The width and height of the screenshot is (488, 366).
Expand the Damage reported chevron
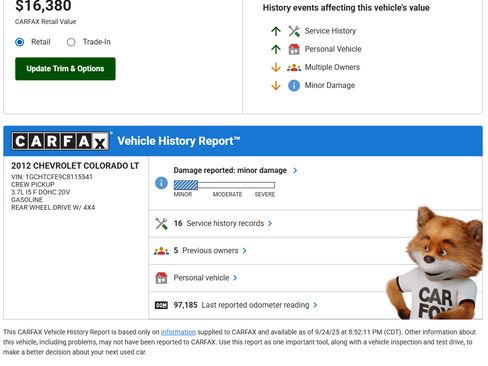coord(295,170)
